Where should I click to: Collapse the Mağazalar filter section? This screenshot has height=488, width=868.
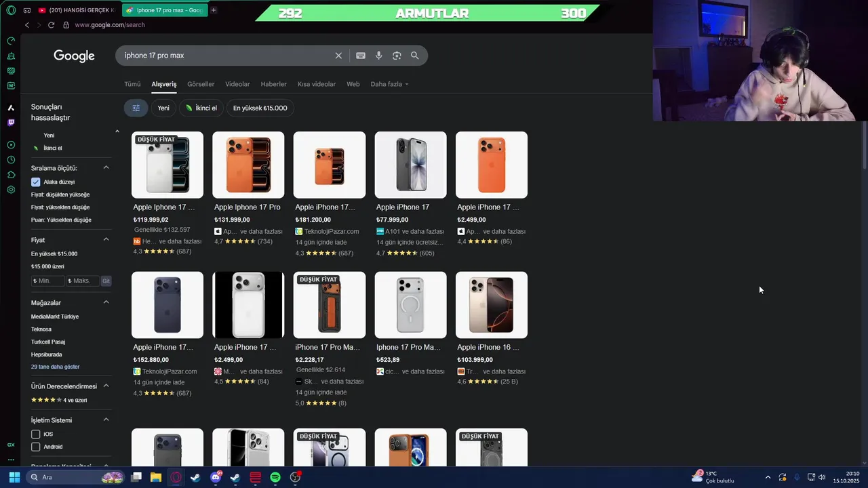[x=106, y=302]
